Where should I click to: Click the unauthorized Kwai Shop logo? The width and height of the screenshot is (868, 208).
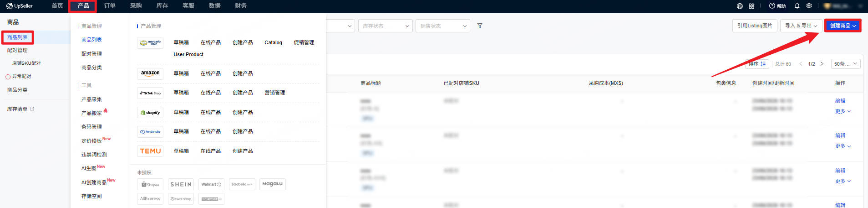tap(181, 199)
